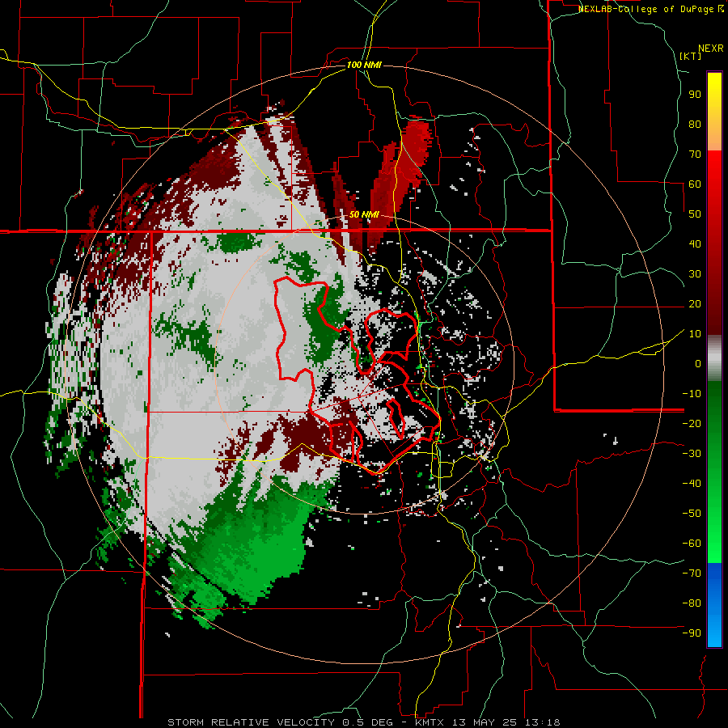
Task: Click the -10 value on the velocity scale
Action: pos(692,394)
